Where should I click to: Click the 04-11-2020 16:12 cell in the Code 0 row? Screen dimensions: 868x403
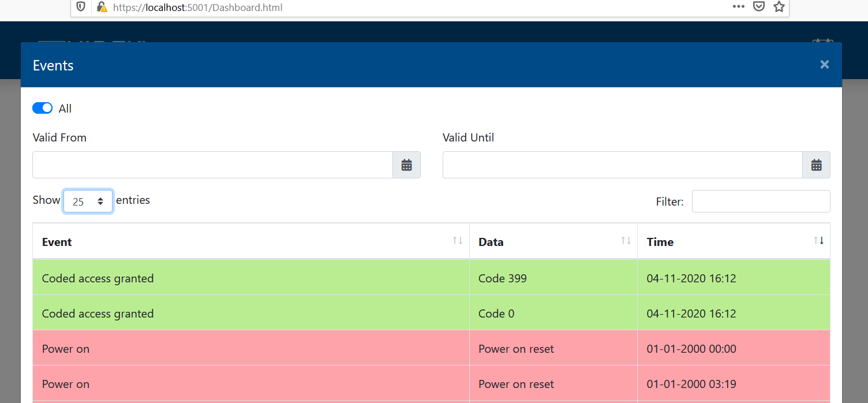(734, 313)
